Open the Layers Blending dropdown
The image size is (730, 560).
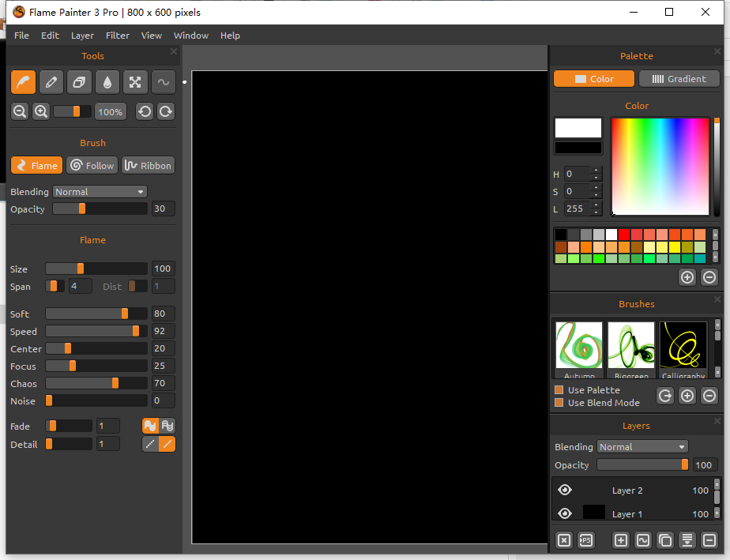pyautogui.click(x=642, y=447)
